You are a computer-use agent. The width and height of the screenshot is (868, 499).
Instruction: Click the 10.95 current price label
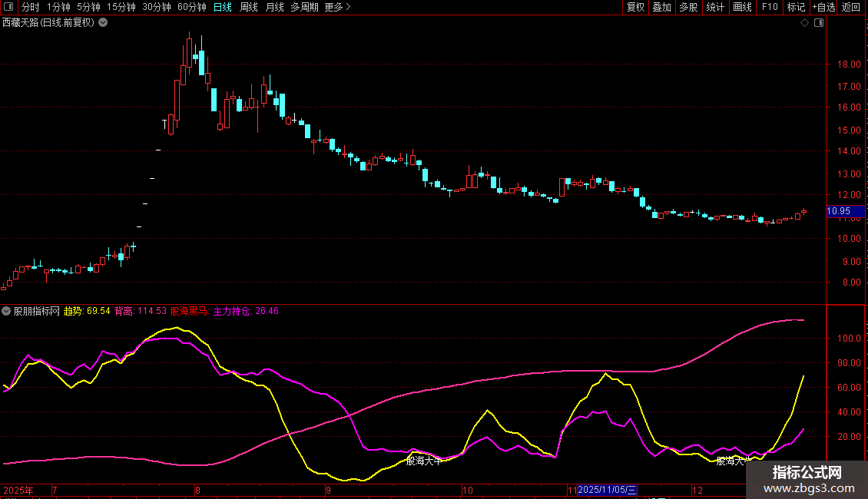pyautogui.click(x=838, y=211)
